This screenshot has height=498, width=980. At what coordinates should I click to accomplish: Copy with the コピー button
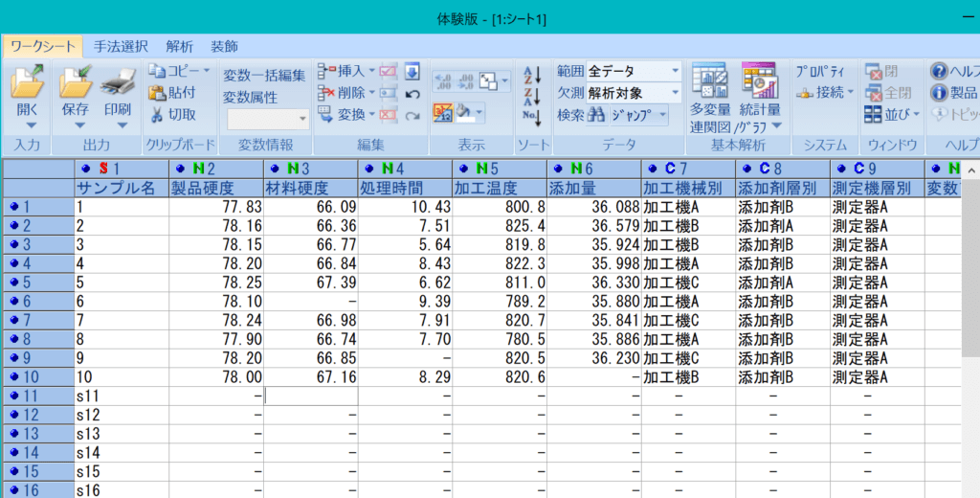pos(179,71)
